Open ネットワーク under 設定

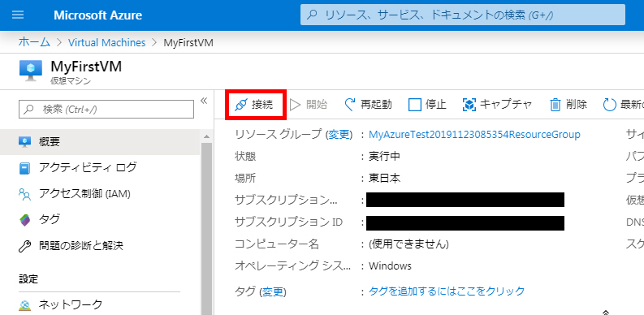tap(100, 304)
